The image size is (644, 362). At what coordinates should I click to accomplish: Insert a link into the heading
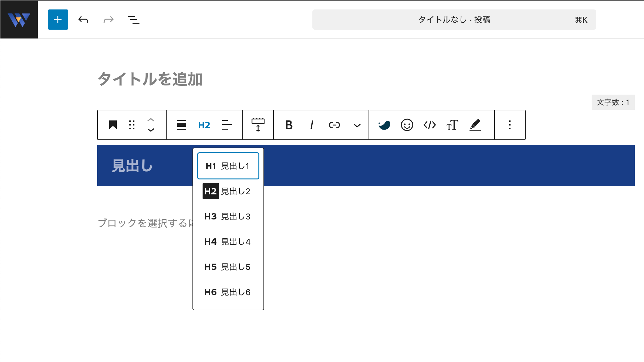[x=334, y=125]
